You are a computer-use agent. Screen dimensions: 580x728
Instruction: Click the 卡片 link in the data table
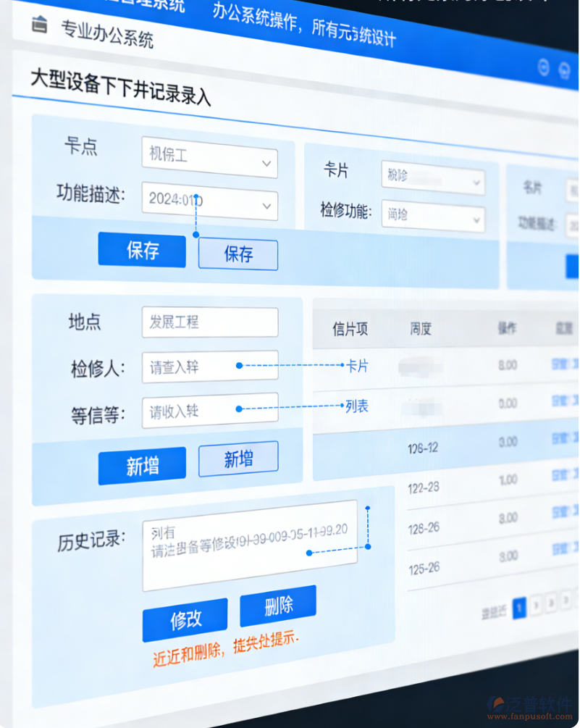(x=358, y=367)
